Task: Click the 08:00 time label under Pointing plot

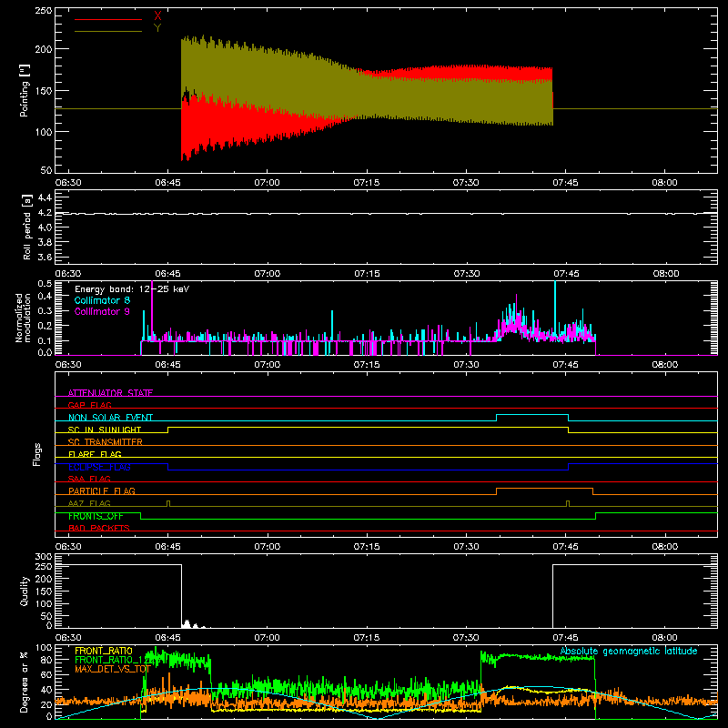Action: [664, 183]
